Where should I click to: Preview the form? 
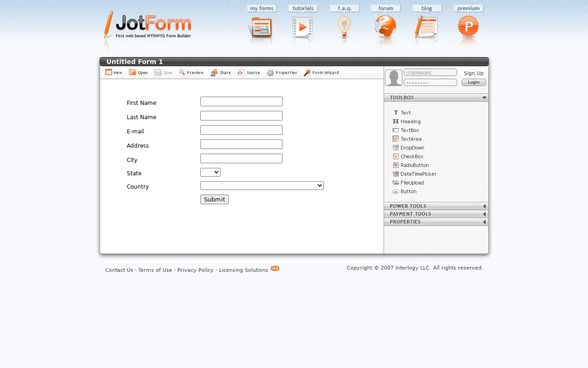[x=191, y=72]
